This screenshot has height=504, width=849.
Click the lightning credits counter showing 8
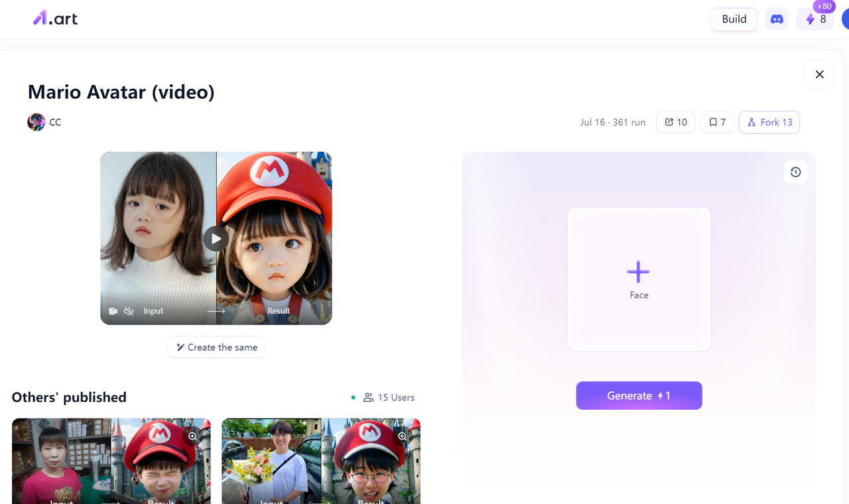(x=815, y=19)
